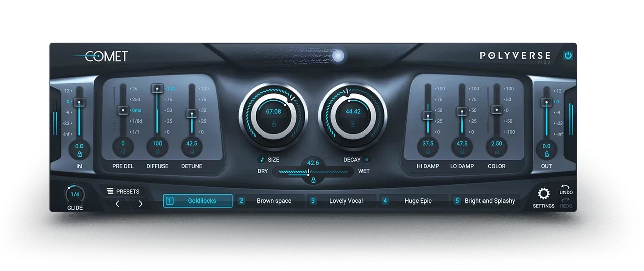Click the SIZE knob value 67.08
644x271 pixels.
(274, 112)
